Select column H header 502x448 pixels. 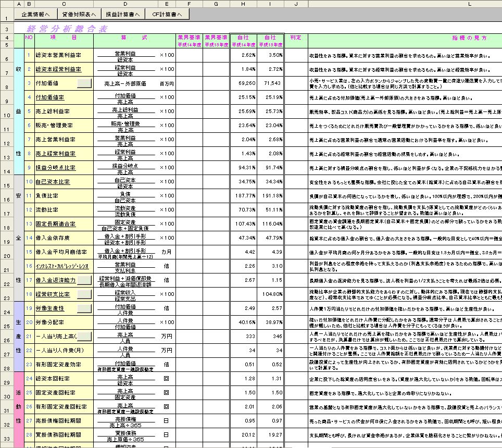244,4
